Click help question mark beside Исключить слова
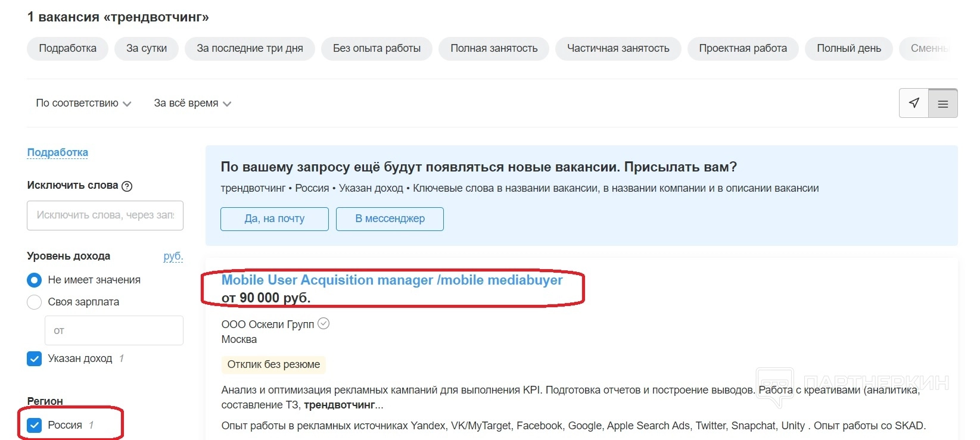 127,186
